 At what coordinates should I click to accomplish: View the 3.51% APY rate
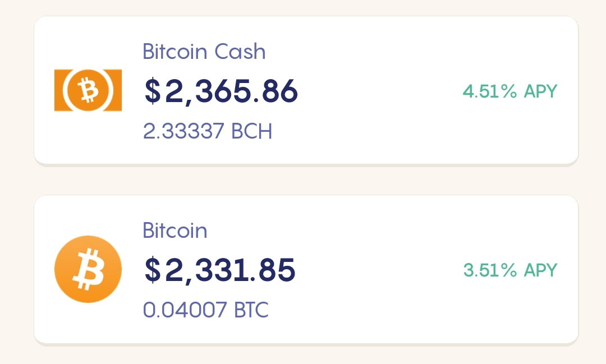click(x=510, y=270)
